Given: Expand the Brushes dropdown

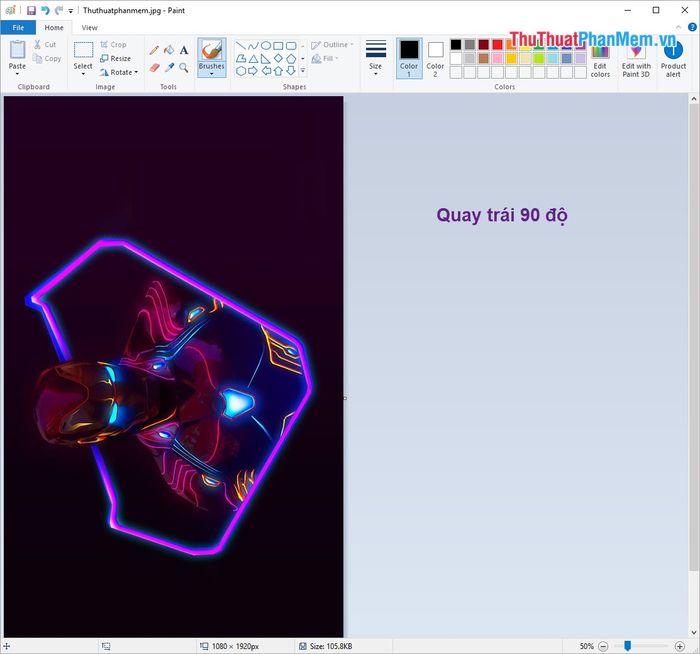Looking at the screenshot, I should tap(211, 73).
